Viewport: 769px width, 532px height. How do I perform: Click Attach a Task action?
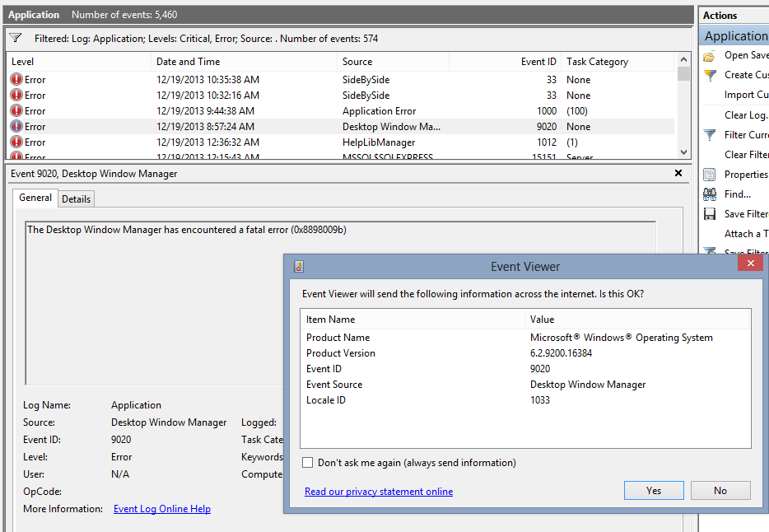point(747,234)
